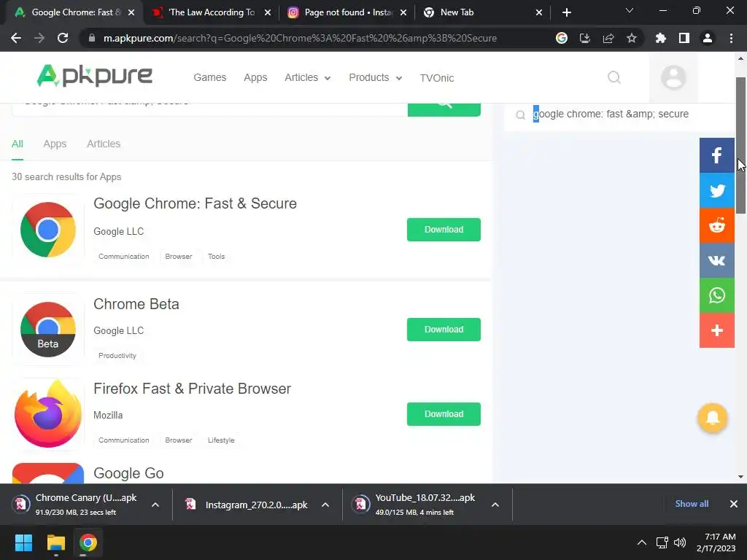Show hidden system tray icons
This screenshot has height=560, width=747.
pos(642,542)
